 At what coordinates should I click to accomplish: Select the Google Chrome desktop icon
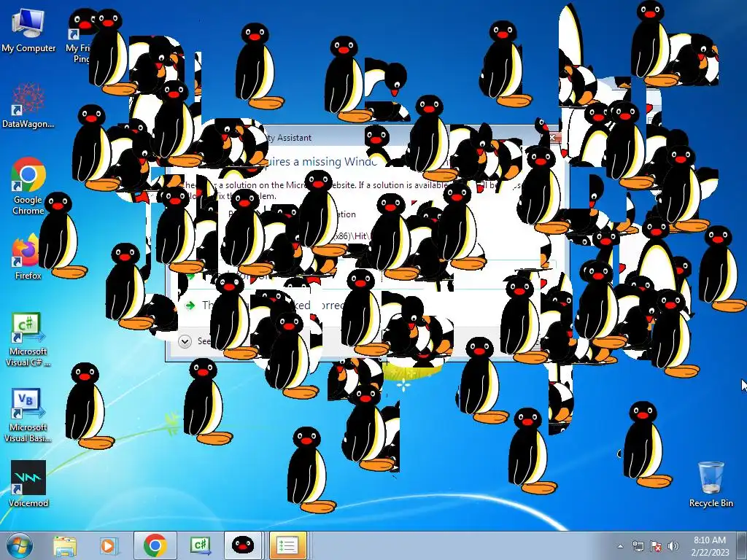tap(28, 187)
